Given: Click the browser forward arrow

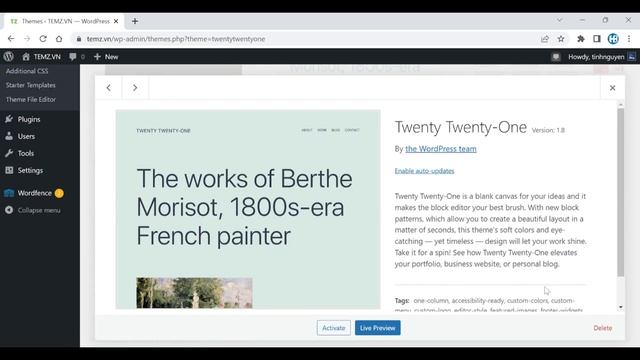Looking at the screenshot, I should tap(27, 39).
